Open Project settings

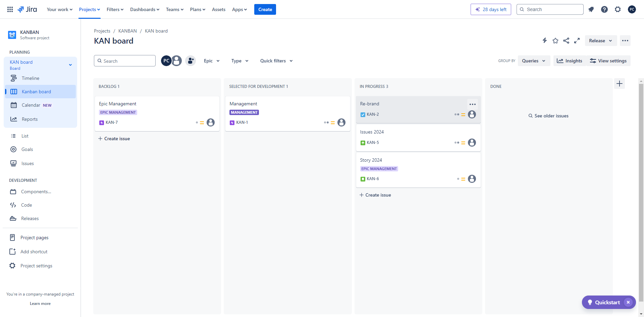[41, 266]
